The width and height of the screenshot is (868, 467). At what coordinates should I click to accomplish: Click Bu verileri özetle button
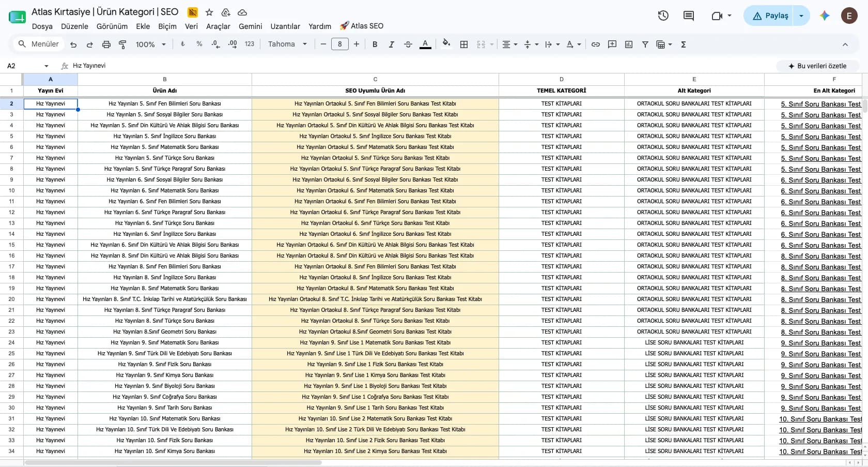817,66
